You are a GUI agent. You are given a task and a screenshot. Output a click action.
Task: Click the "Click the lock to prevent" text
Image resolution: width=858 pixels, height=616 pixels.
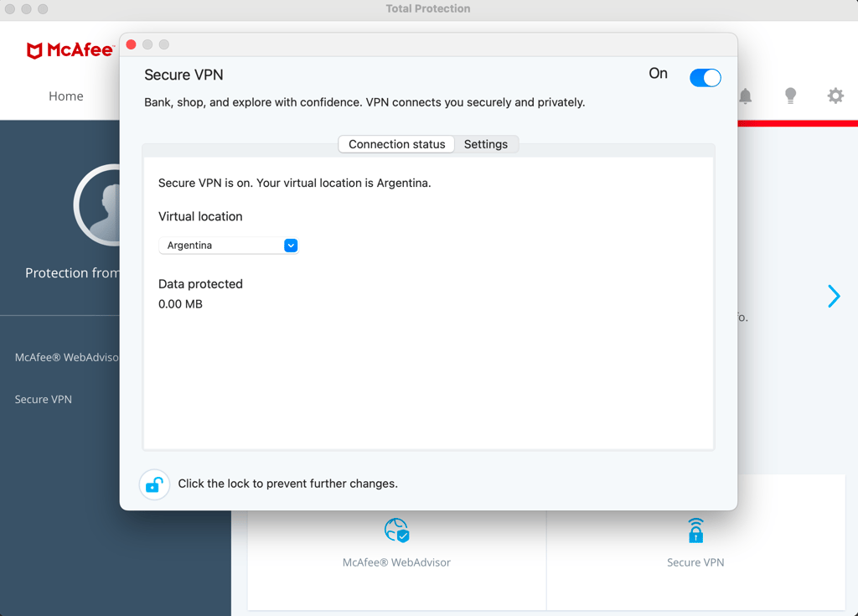[x=288, y=484]
